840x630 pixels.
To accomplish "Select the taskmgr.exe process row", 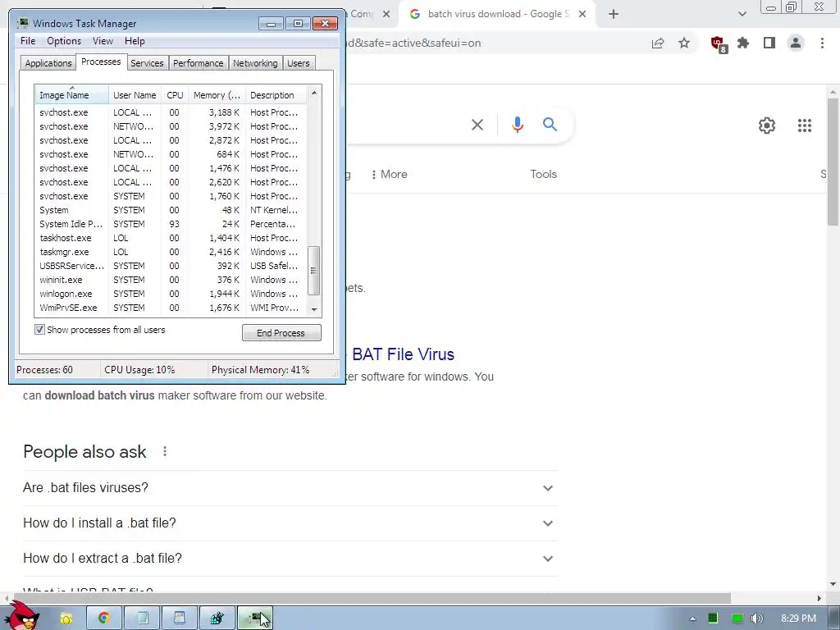I will point(171,252).
